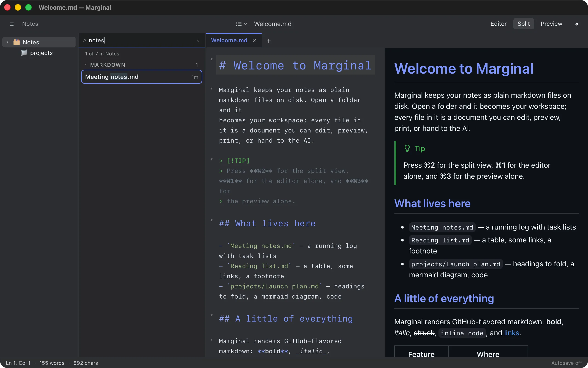Open the document outline dropdown
The height and width of the screenshot is (368, 588).
pos(242,24)
